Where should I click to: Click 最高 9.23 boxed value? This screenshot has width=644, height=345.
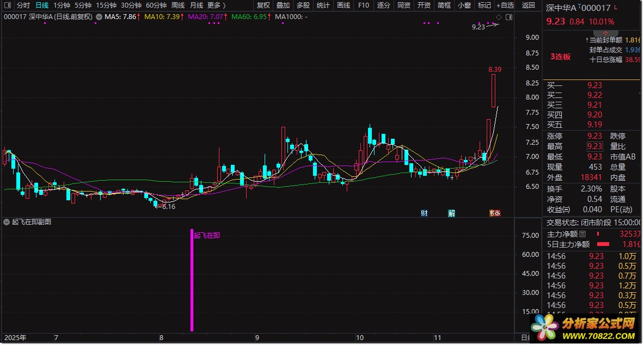(x=594, y=146)
